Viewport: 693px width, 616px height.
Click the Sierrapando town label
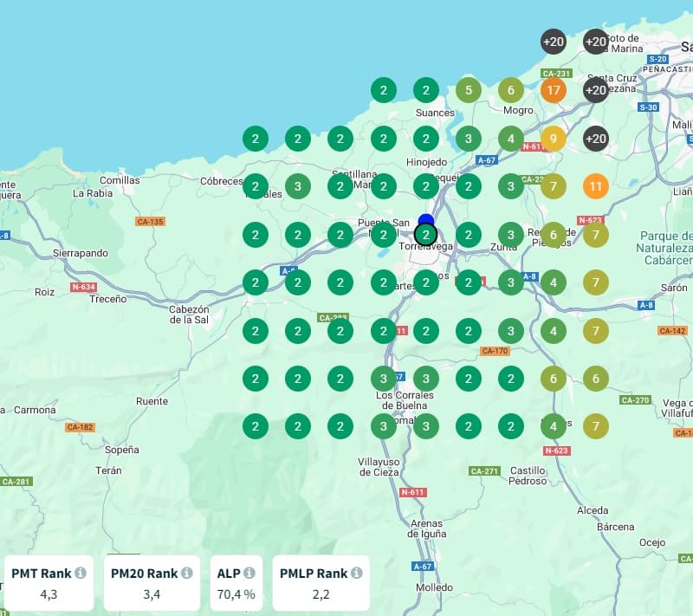[81, 253]
